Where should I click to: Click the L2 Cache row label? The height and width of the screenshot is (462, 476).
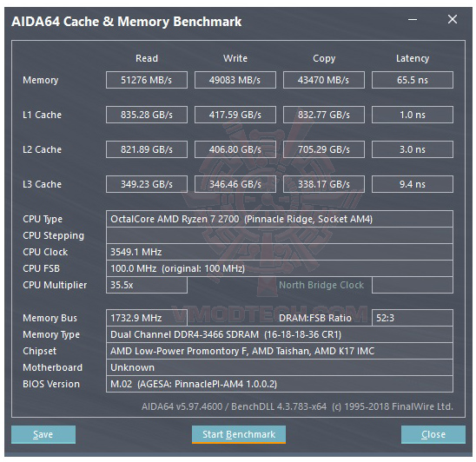tap(42, 149)
